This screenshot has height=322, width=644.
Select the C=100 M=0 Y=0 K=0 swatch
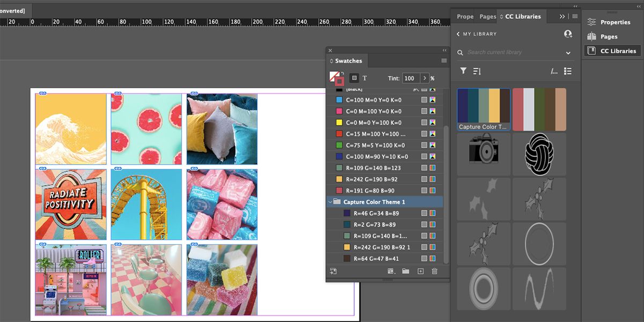pos(376,99)
